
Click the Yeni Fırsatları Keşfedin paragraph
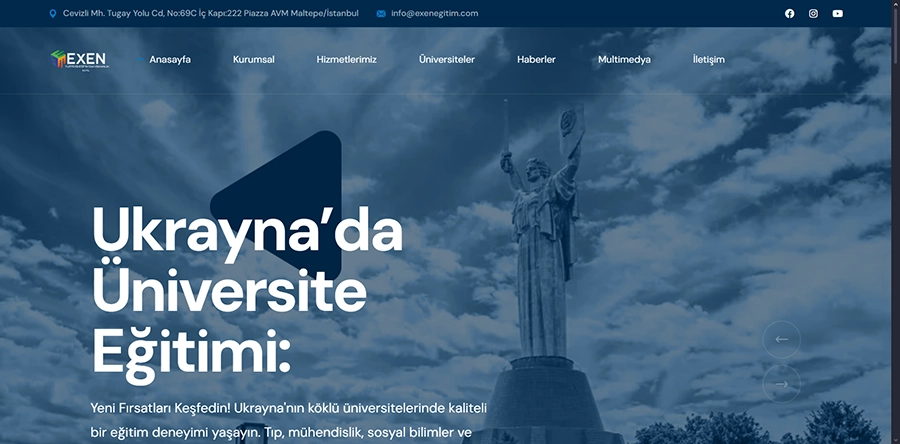click(x=289, y=422)
